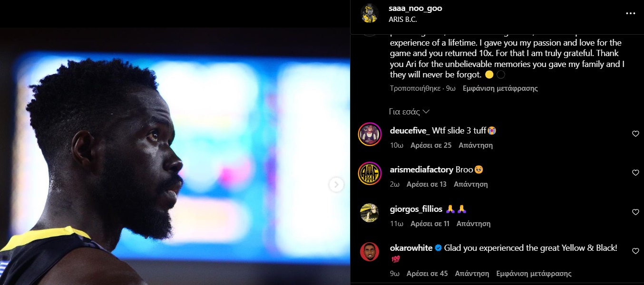The image size is (644, 285).
Task: Open arismediafactory profile picture
Action: click(x=370, y=173)
